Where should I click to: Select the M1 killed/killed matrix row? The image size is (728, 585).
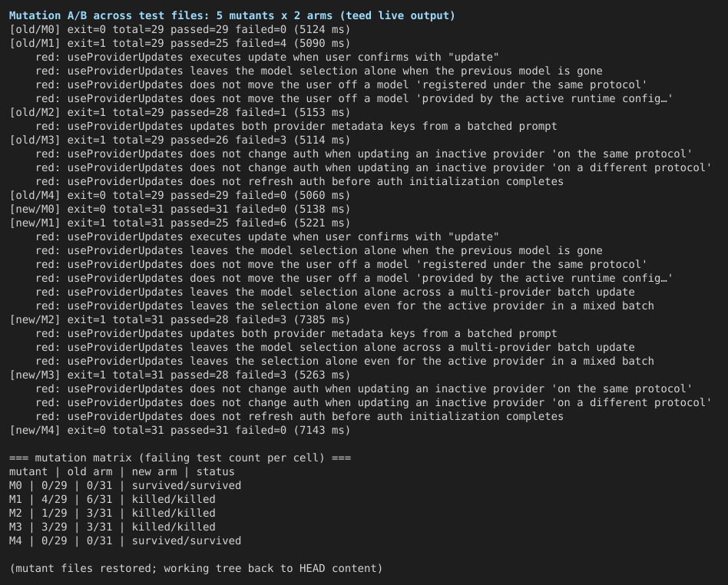(x=112, y=500)
